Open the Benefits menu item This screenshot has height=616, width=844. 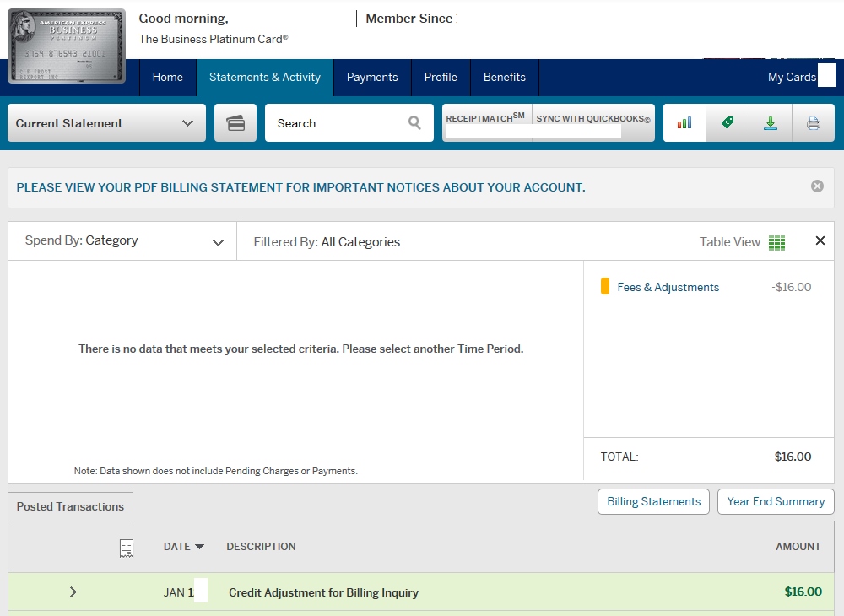point(505,78)
